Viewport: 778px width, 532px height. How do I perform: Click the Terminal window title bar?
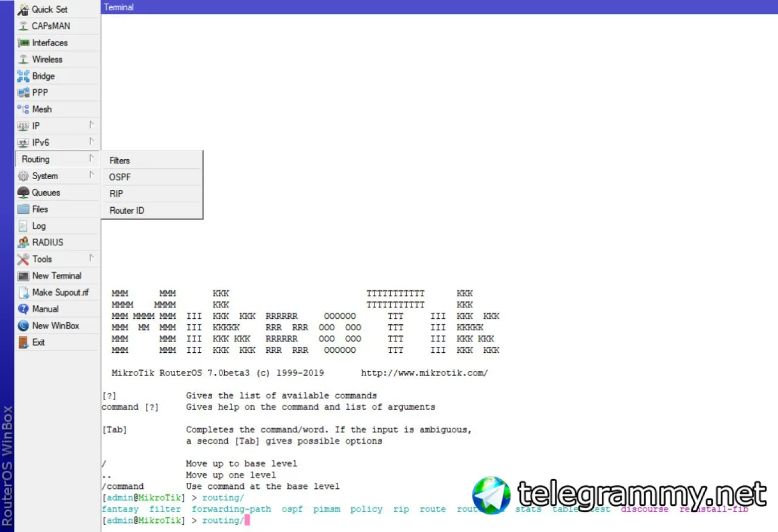pyautogui.click(x=439, y=7)
